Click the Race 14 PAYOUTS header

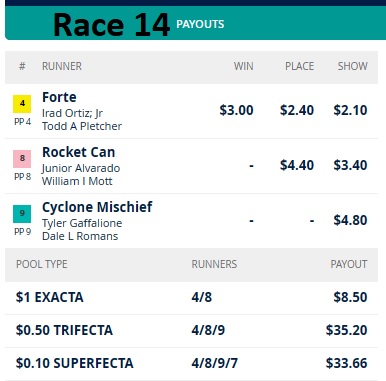click(x=138, y=25)
